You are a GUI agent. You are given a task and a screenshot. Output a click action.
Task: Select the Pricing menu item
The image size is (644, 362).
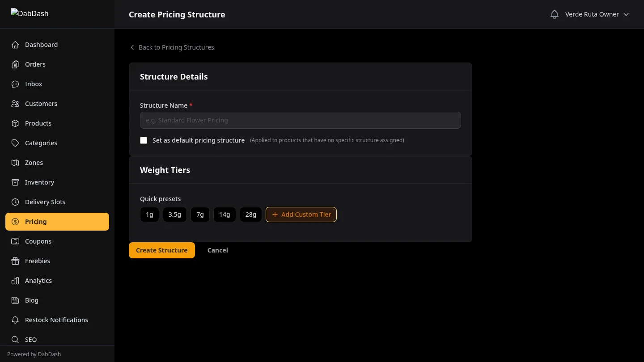point(36,222)
